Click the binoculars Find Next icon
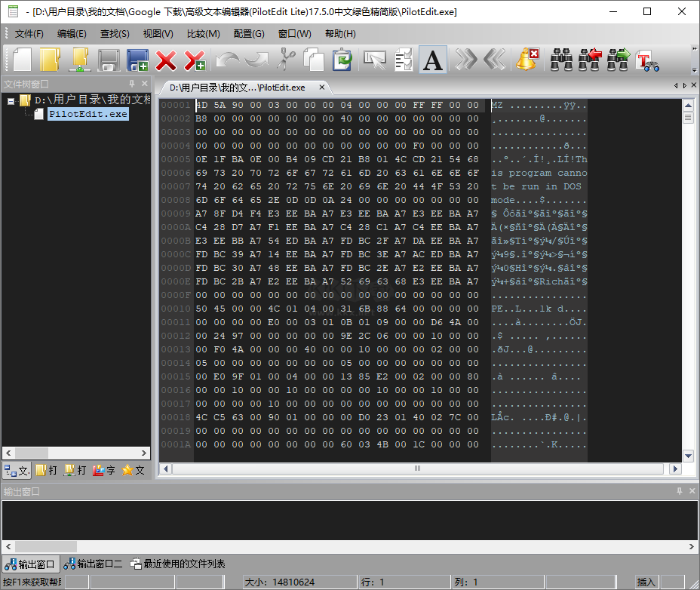Screen dimensions: 700x590 tap(619, 60)
